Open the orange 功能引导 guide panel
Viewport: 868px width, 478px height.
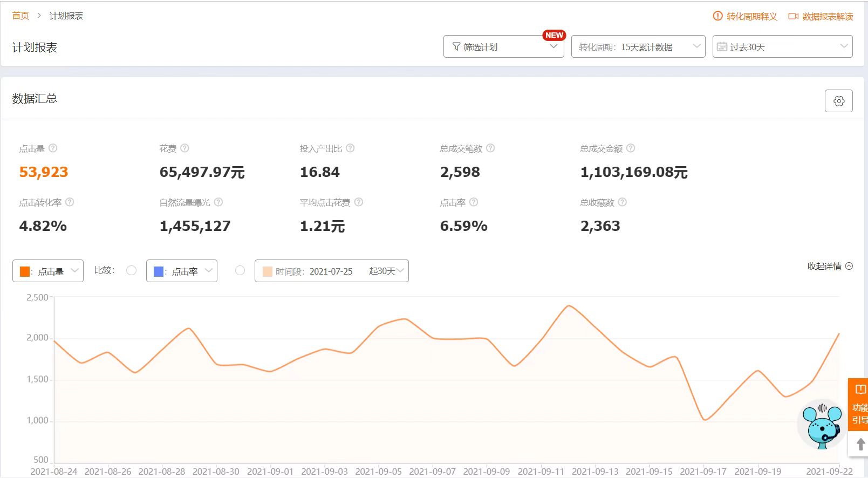point(859,405)
